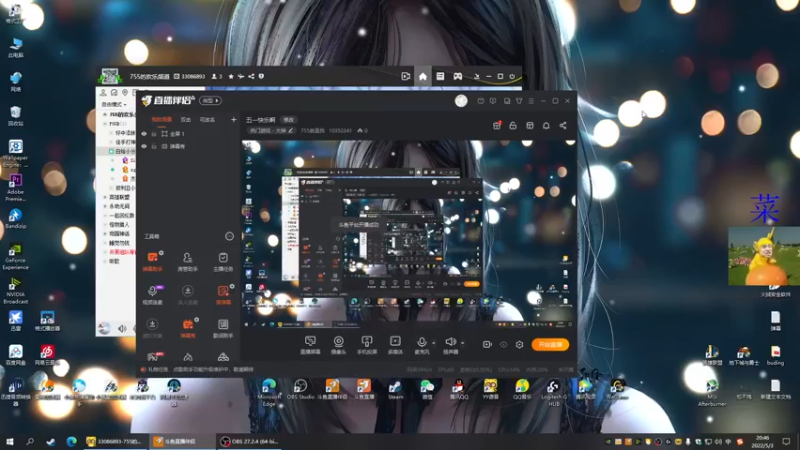Click record video icon near 开始直播

(487, 344)
